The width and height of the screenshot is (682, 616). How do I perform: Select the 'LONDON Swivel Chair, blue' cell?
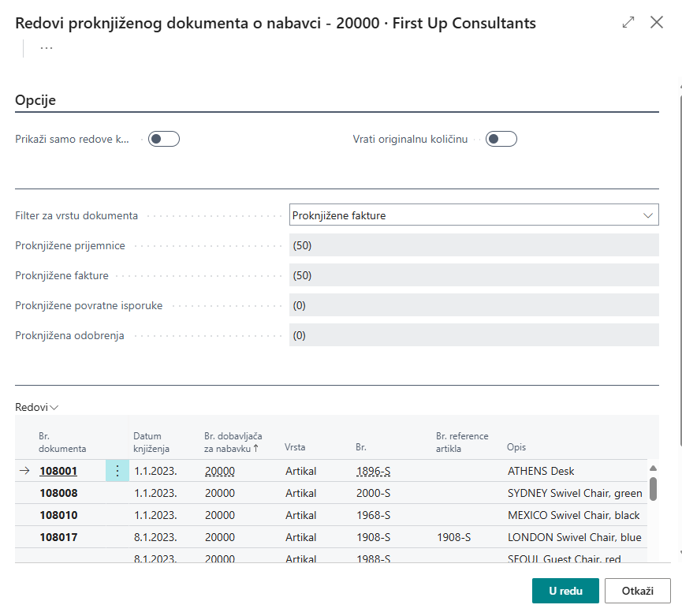[574, 537]
